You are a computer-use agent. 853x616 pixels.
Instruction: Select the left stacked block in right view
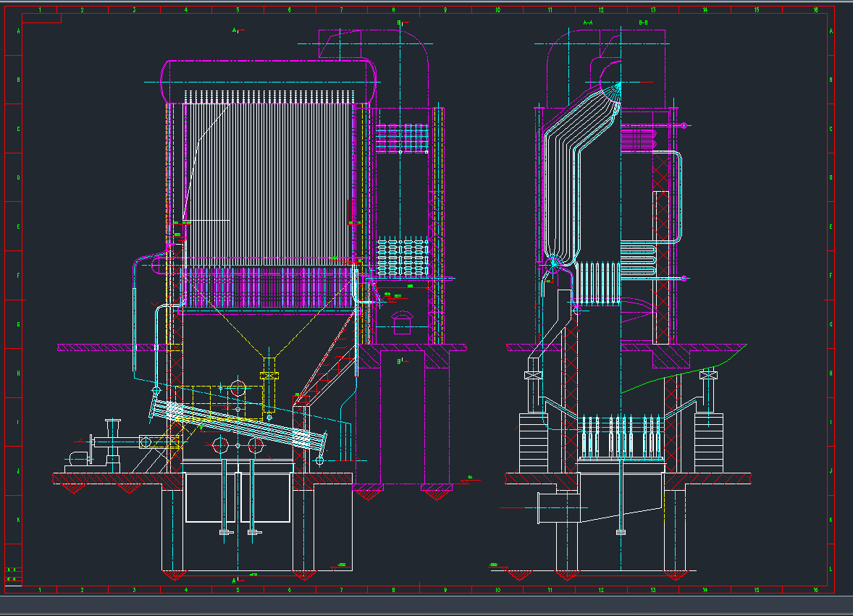coord(534,440)
